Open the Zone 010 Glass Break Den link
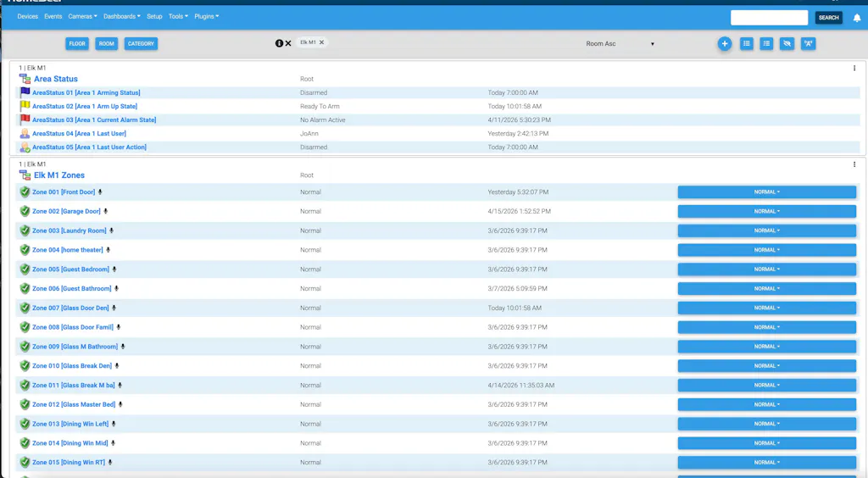868x478 pixels. coord(72,366)
